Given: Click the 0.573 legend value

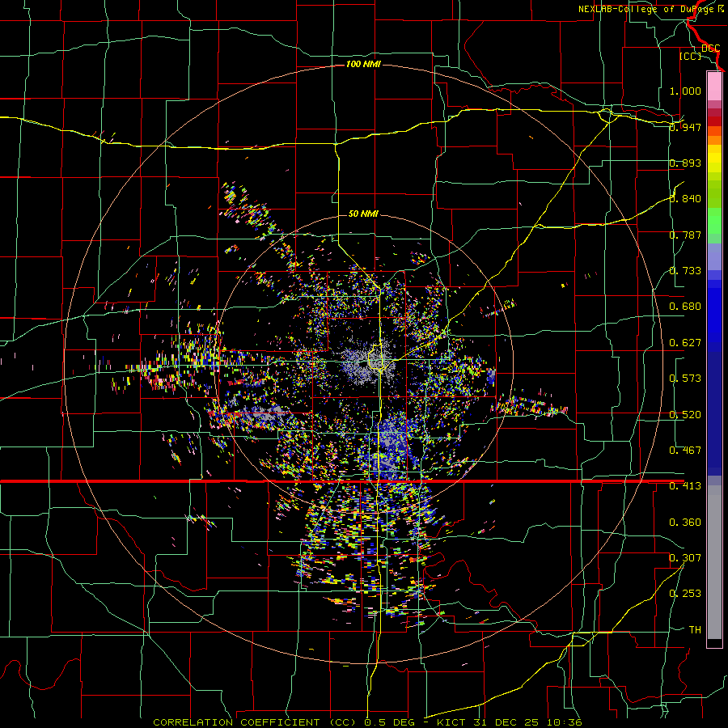Looking at the screenshot, I should [685, 379].
